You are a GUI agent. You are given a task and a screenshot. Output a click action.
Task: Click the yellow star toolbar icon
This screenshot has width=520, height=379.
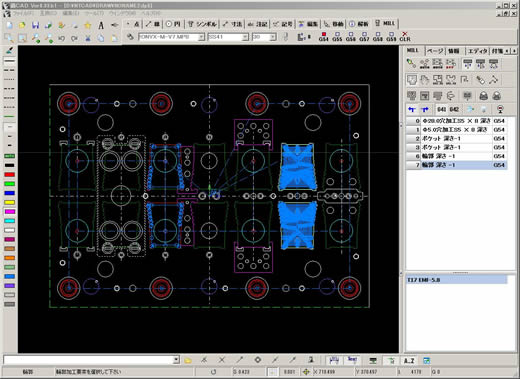[x=88, y=25]
